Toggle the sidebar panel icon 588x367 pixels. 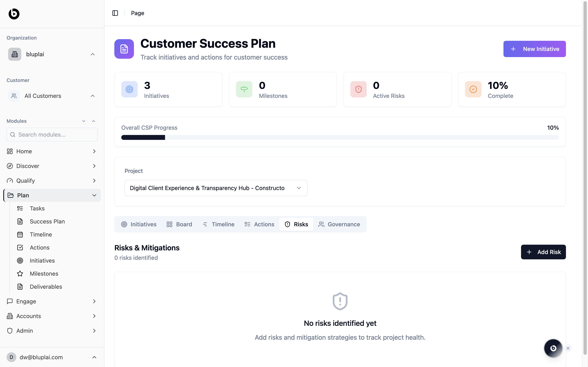coord(115,13)
